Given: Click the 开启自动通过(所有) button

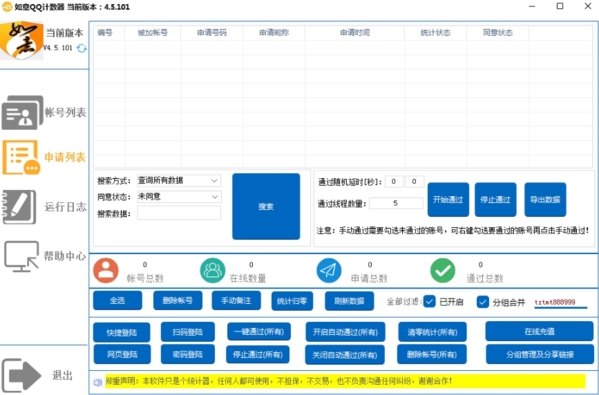Looking at the screenshot, I should tap(345, 332).
